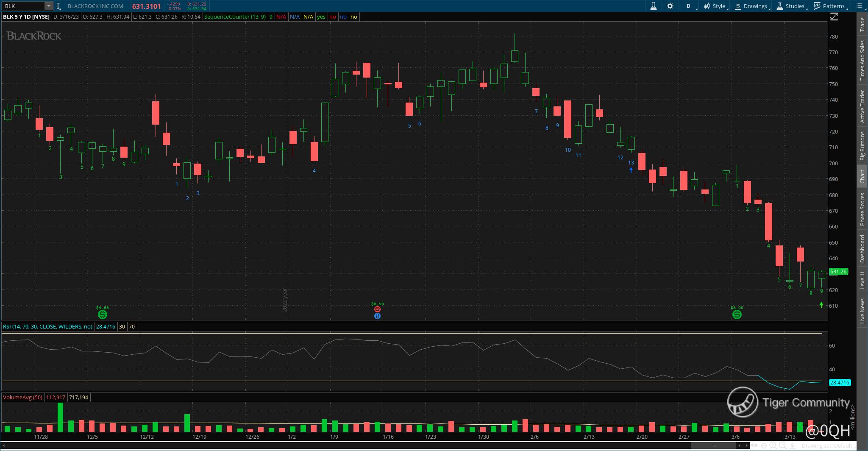Click the VolumeAvg (50) study label
Image resolution: width=868 pixels, height=451 pixels.
point(22,397)
